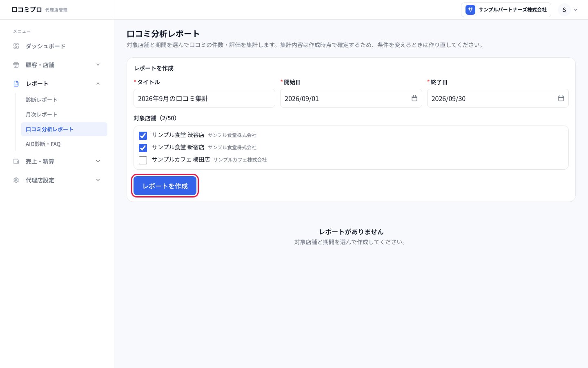Select 口コミ分析レポート submenu item
Image resolution: width=588 pixels, height=368 pixels.
pos(64,129)
